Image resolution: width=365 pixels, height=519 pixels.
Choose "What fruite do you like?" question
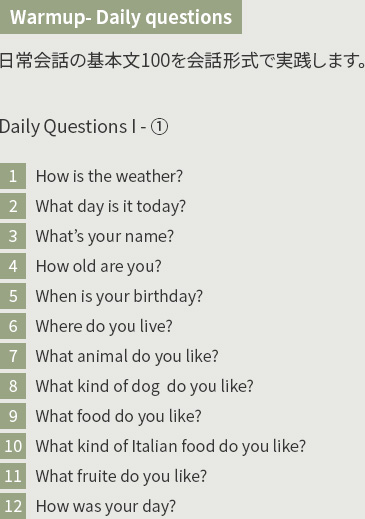tap(121, 476)
